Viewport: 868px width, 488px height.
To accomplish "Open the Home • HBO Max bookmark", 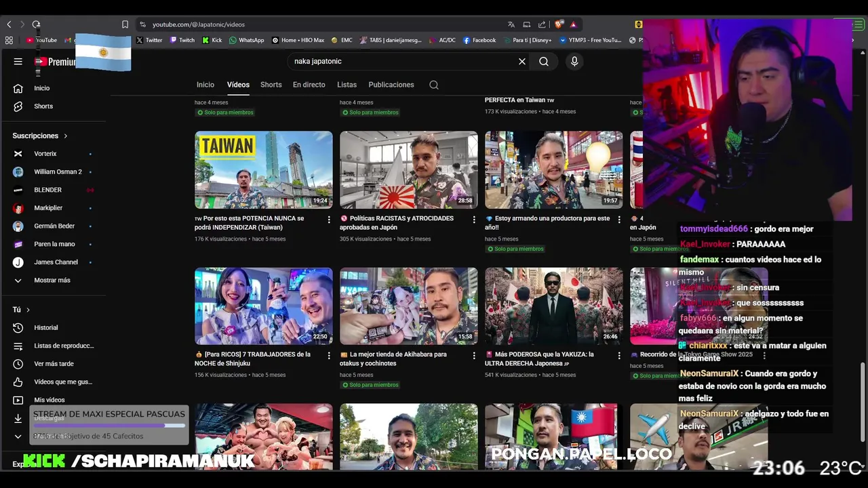I will [x=298, y=40].
